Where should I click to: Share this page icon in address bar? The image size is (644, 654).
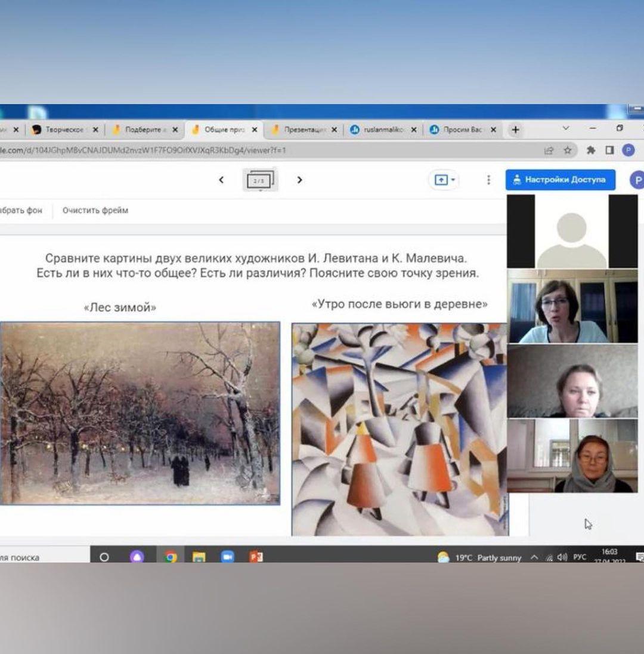(x=549, y=150)
